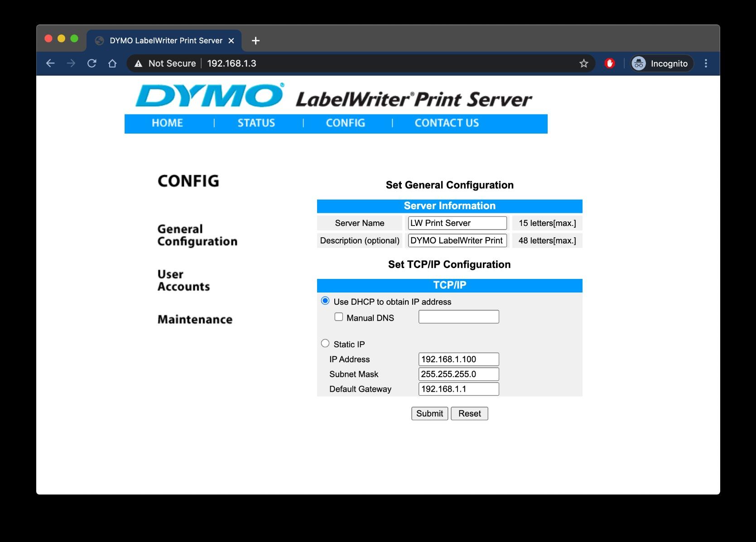
Task: Open the CONFIG navigation item
Action: [346, 123]
